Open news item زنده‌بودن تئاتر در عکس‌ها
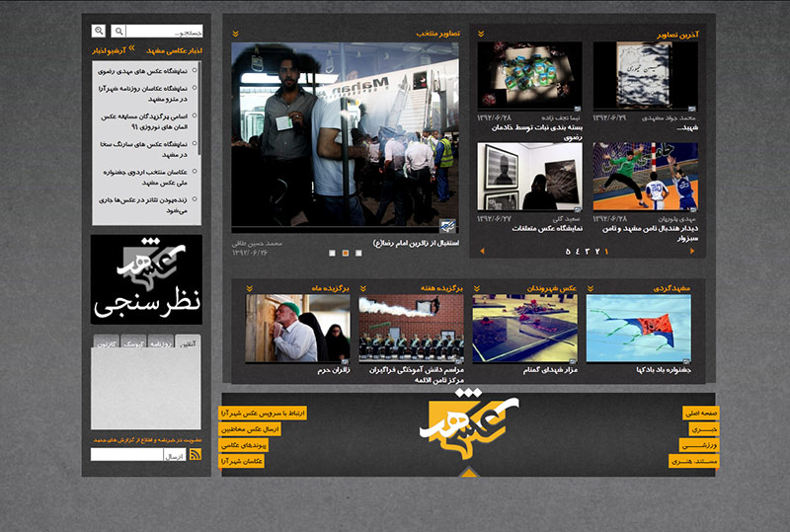The width and height of the screenshot is (790, 532). tap(143, 205)
